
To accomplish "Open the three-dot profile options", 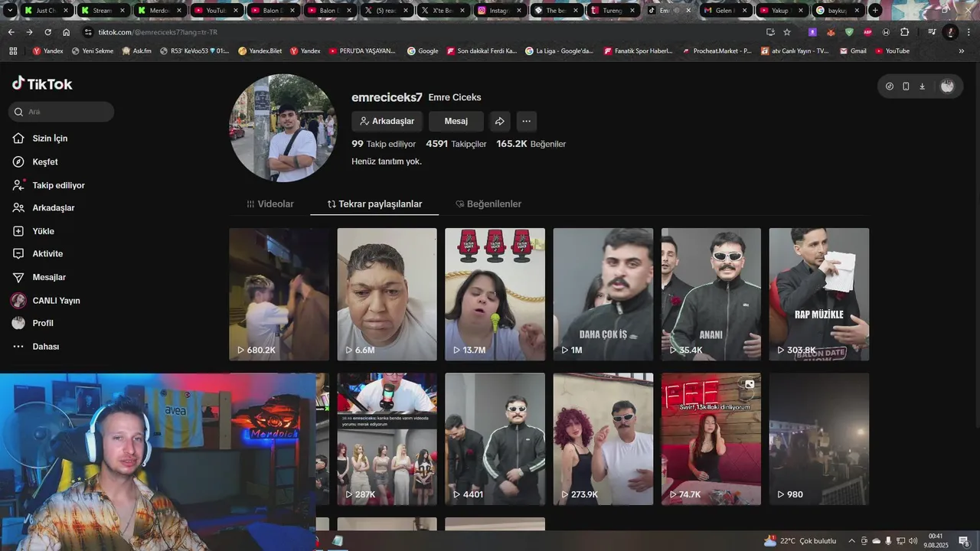I will tap(526, 121).
